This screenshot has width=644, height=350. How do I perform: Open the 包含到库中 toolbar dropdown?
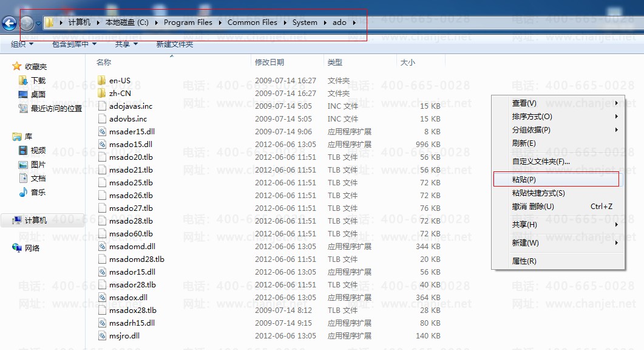pos(74,44)
